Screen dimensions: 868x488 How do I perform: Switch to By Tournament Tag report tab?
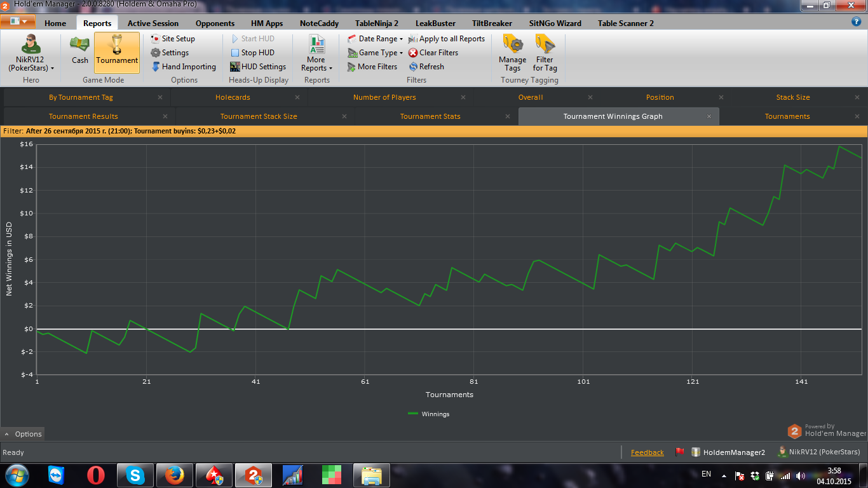click(x=81, y=97)
